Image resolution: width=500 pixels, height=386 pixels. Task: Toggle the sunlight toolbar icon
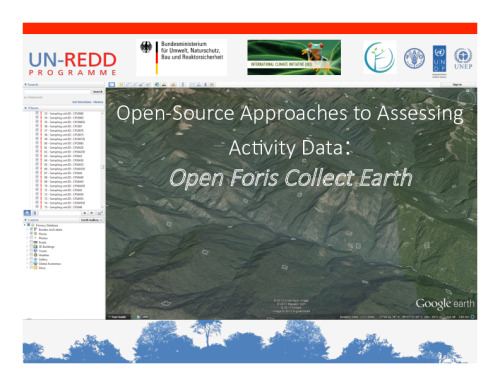coord(164,84)
